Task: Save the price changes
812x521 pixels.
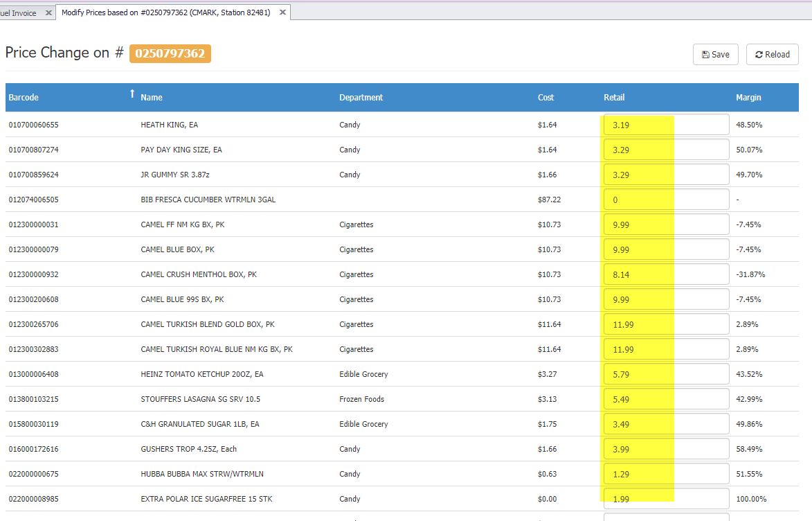Action: click(716, 55)
